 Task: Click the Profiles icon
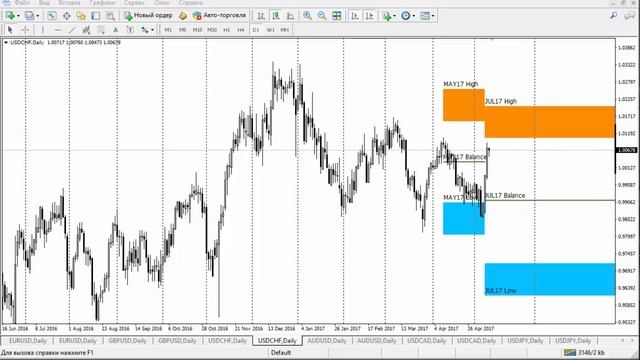tap(29, 16)
